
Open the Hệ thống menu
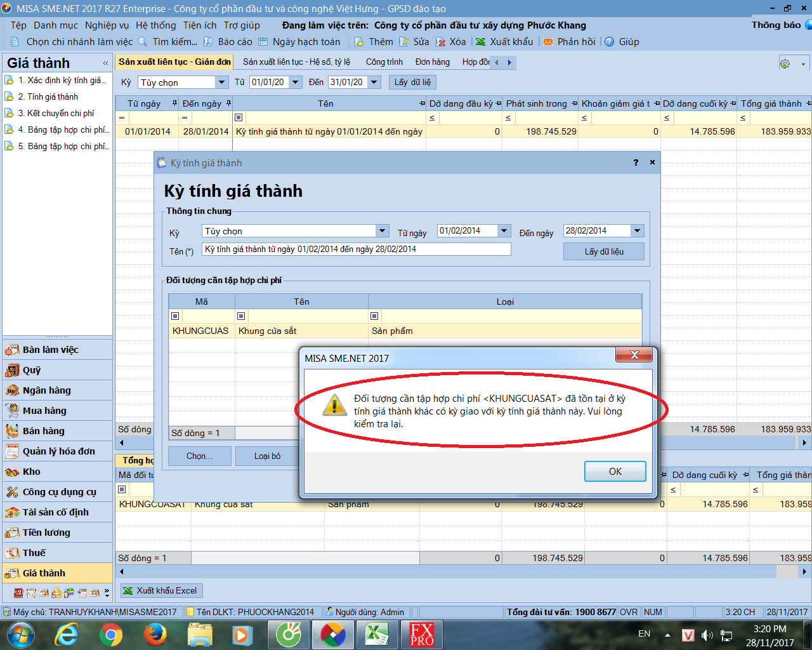155,25
